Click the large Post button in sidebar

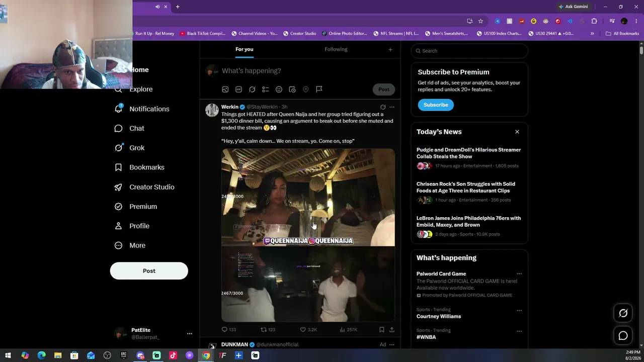tap(149, 271)
